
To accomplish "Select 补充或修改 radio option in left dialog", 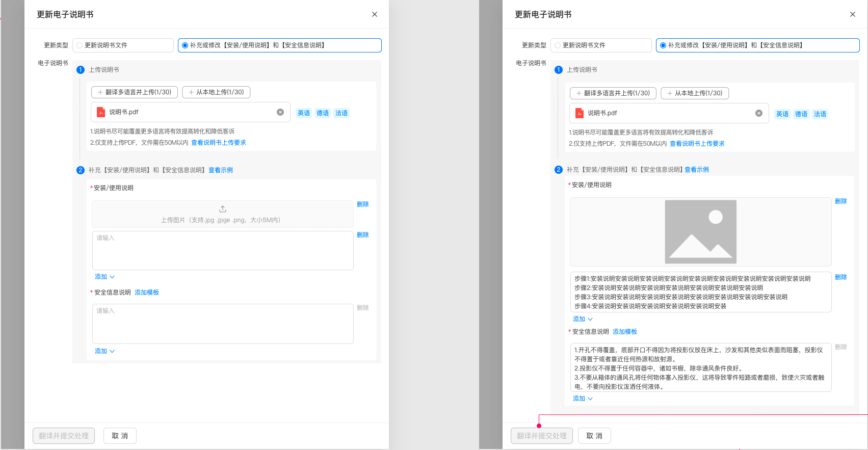I will click(185, 45).
